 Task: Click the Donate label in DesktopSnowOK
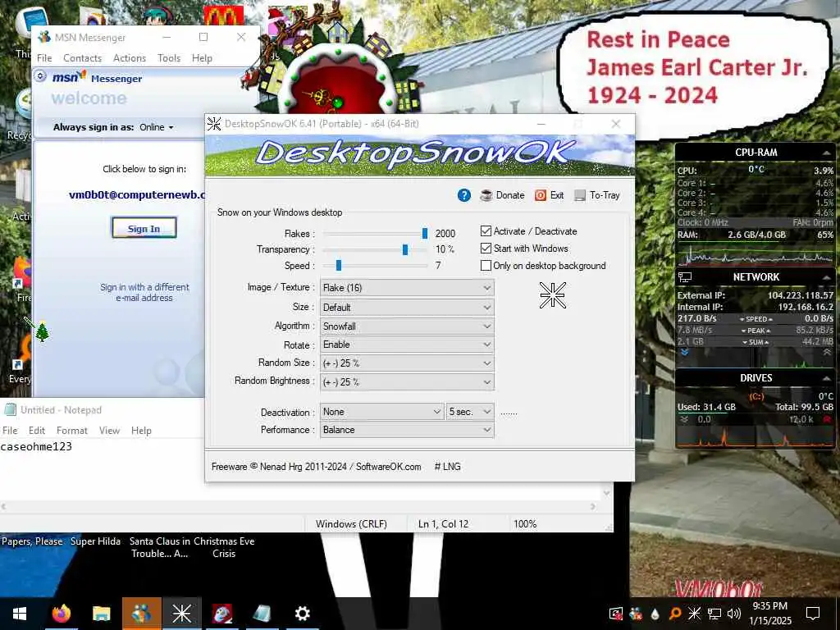coord(510,195)
